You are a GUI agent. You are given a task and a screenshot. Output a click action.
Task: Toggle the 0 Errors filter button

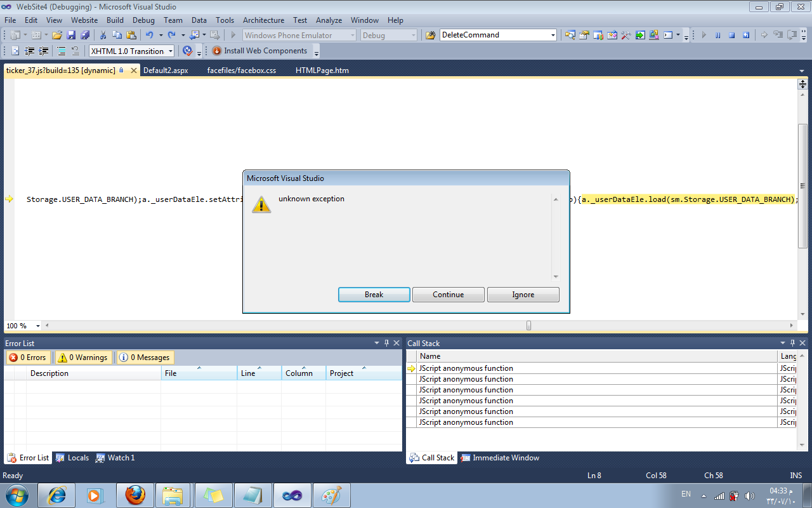tap(27, 358)
